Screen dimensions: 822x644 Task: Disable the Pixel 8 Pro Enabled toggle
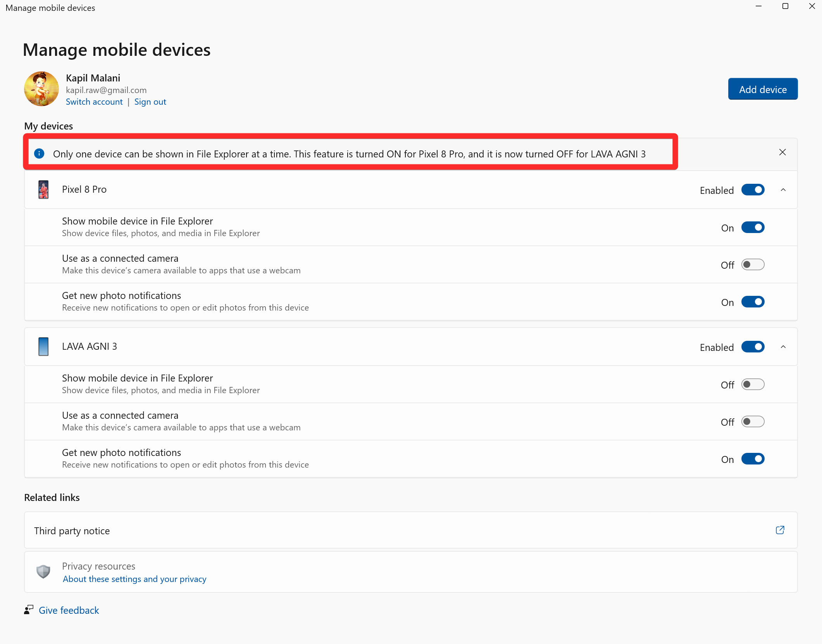coord(753,190)
